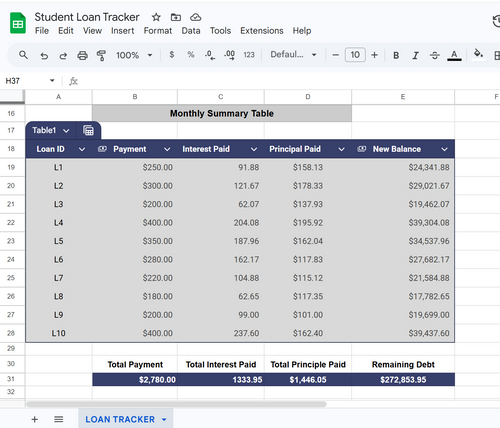Add a new sheet with plus button
This screenshot has height=428, width=500.
coord(35,419)
